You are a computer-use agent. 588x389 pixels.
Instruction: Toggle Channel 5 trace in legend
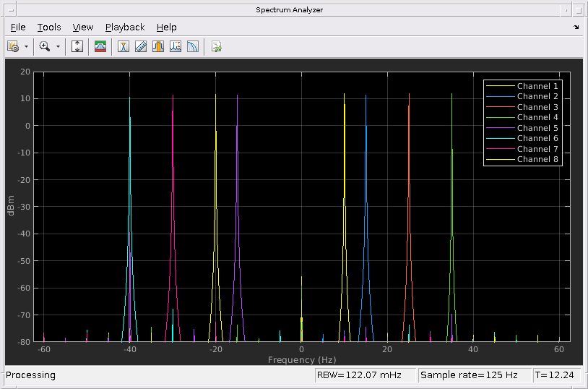[x=537, y=128]
